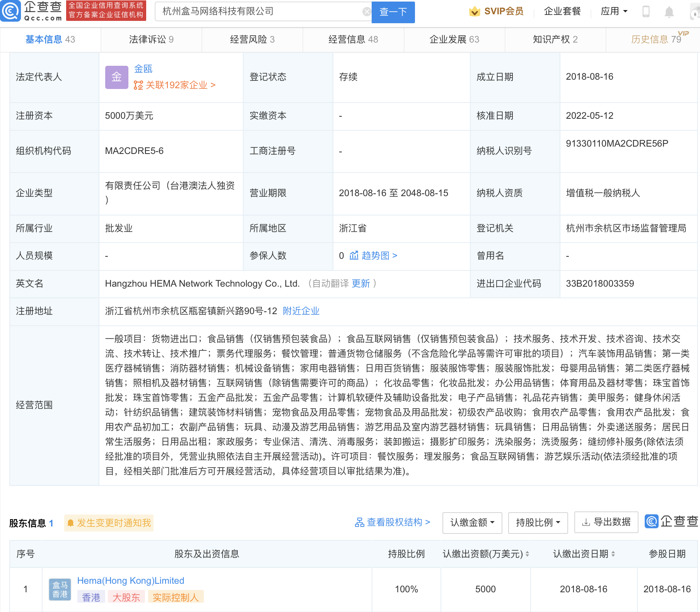Click the 2018-08-16 成立日期 value
700x612 pixels.
[589, 77]
